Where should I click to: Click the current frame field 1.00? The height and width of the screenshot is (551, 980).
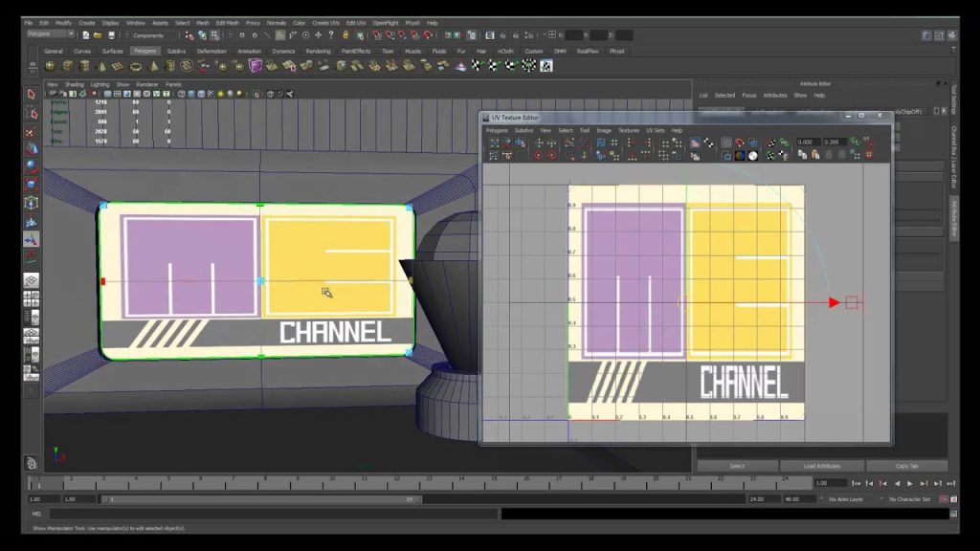(830, 483)
